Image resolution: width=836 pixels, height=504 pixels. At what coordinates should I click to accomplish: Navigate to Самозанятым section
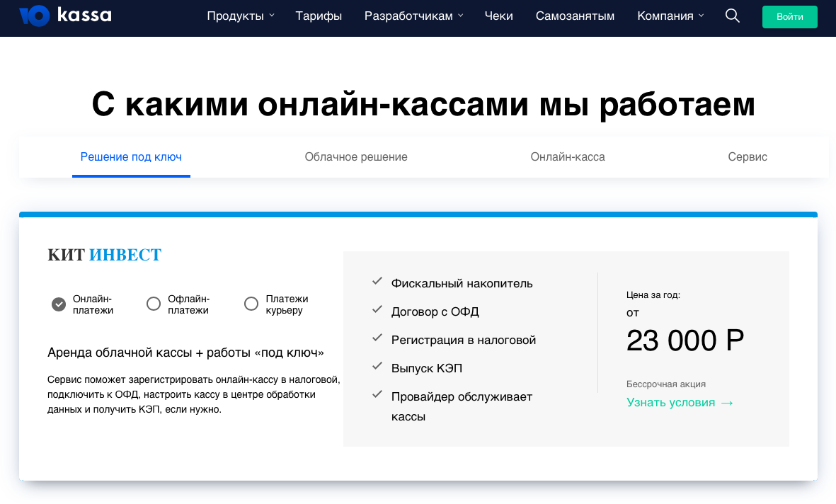tap(575, 16)
